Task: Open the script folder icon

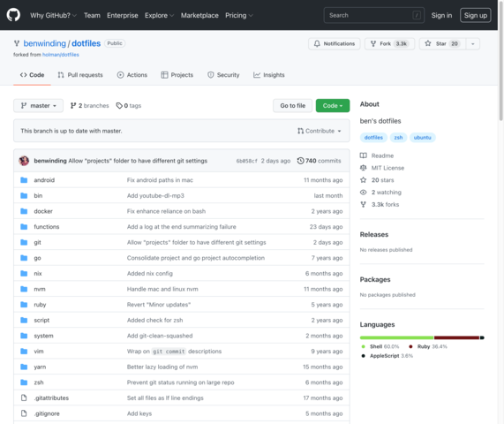Action: click(24, 320)
